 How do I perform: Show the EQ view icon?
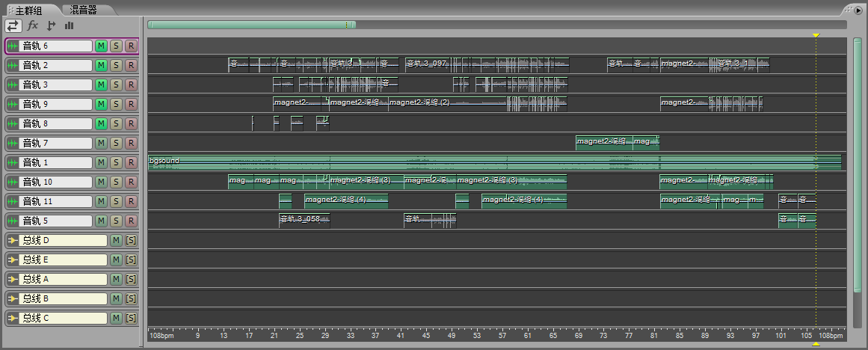point(70,25)
